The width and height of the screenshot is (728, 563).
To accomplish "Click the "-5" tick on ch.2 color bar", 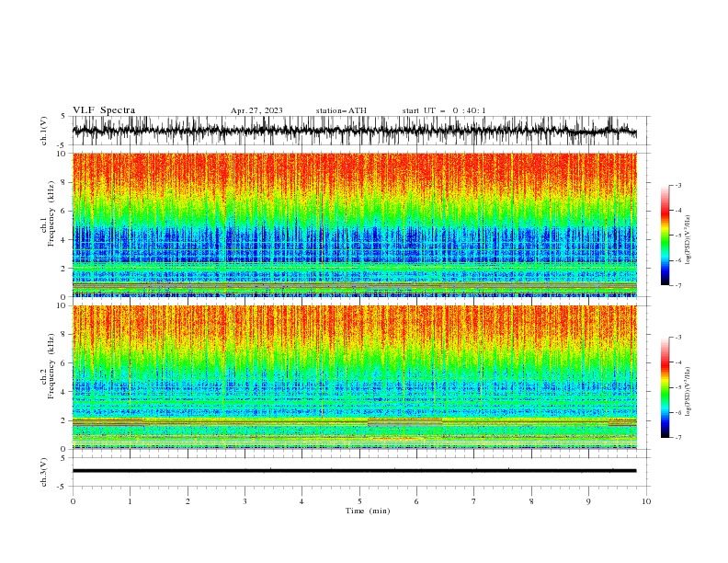I will point(677,387).
